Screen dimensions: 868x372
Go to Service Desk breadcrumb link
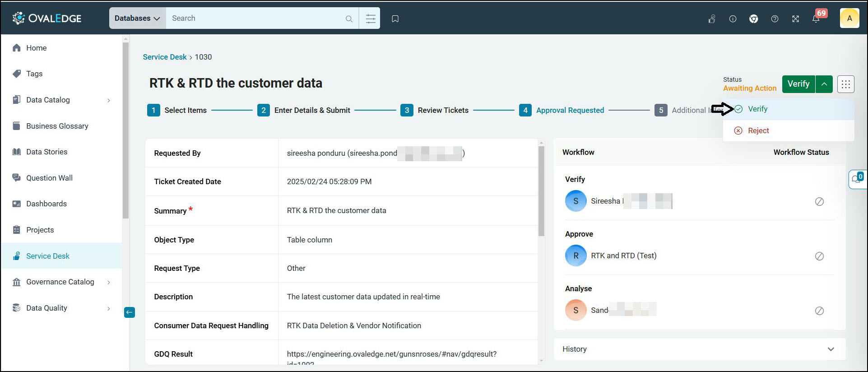165,57
